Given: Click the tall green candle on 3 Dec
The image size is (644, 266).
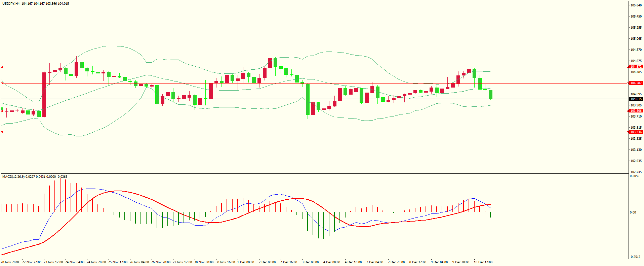Looking at the screenshot, I should (x=308, y=99).
